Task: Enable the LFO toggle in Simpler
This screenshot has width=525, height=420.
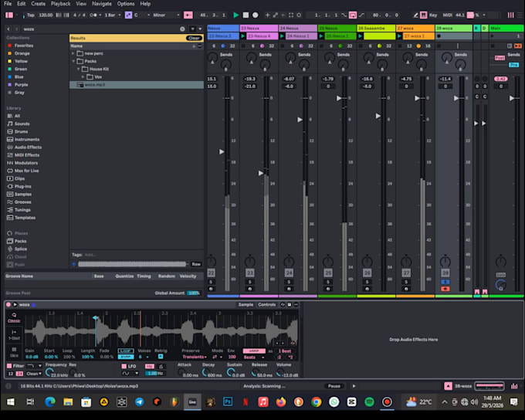Action: 124,366
